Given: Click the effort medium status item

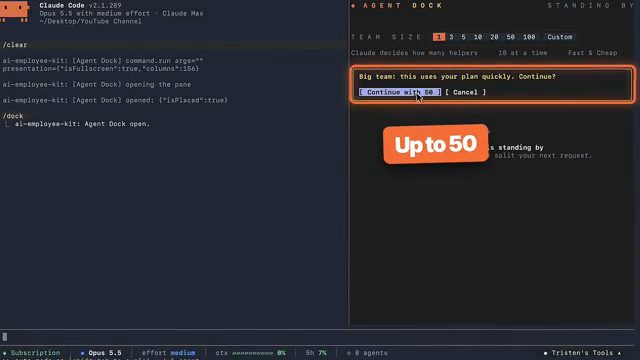Looking at the screenshot, I should click(x=169, y=353).
